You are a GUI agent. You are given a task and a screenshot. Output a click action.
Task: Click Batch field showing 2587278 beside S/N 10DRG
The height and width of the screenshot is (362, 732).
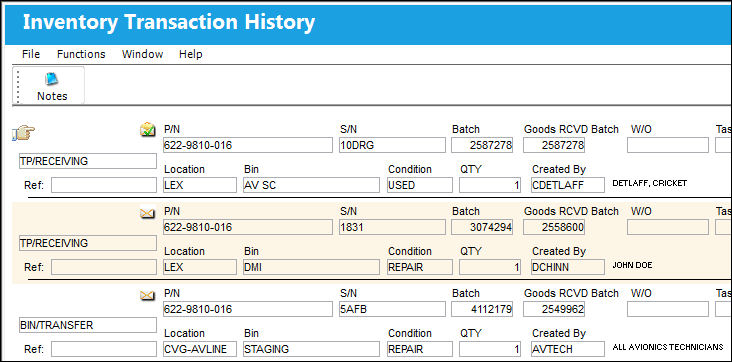coord(482,145)
